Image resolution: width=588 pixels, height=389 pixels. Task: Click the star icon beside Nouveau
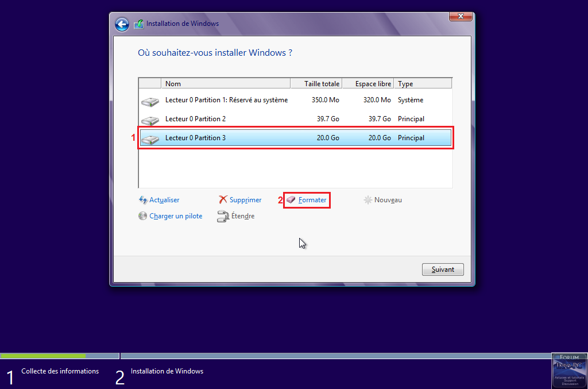point(368,200)
